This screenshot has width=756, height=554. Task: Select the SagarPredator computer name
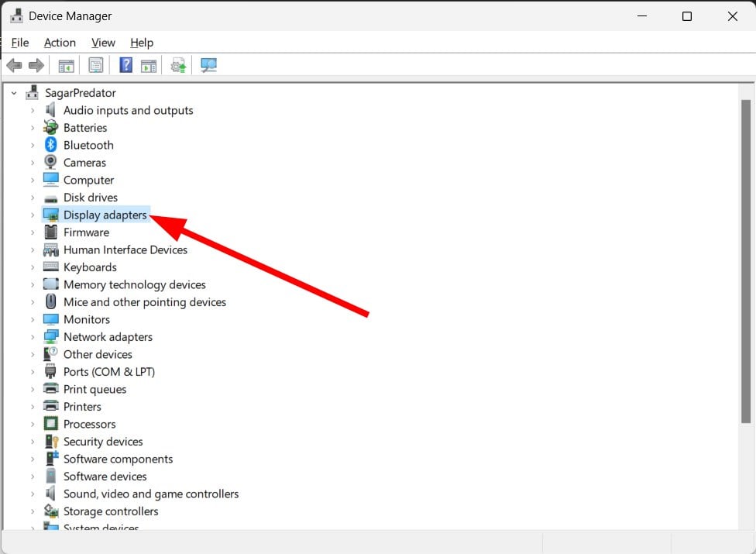coord(81,93)
